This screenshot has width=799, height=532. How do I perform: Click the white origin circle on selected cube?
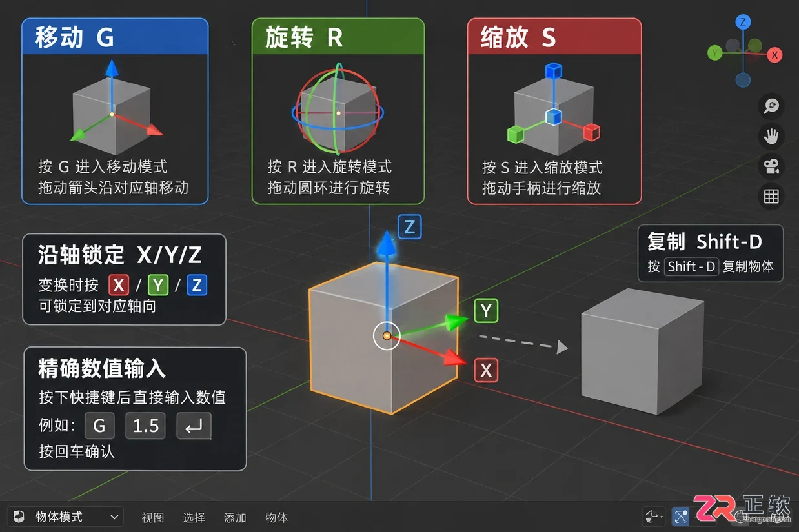pyautogui.click(x=387, y=335)
